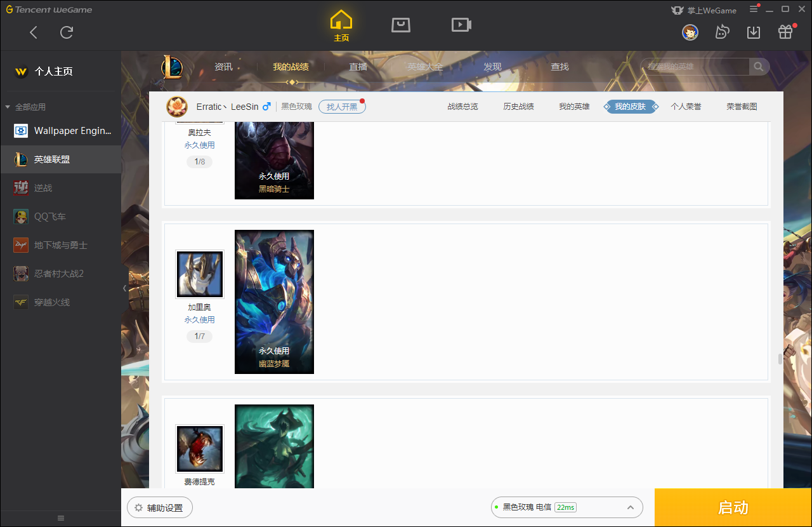This screenshot has width=812, height=527.
Task: Open the 直播 tab
Action: 358,67
